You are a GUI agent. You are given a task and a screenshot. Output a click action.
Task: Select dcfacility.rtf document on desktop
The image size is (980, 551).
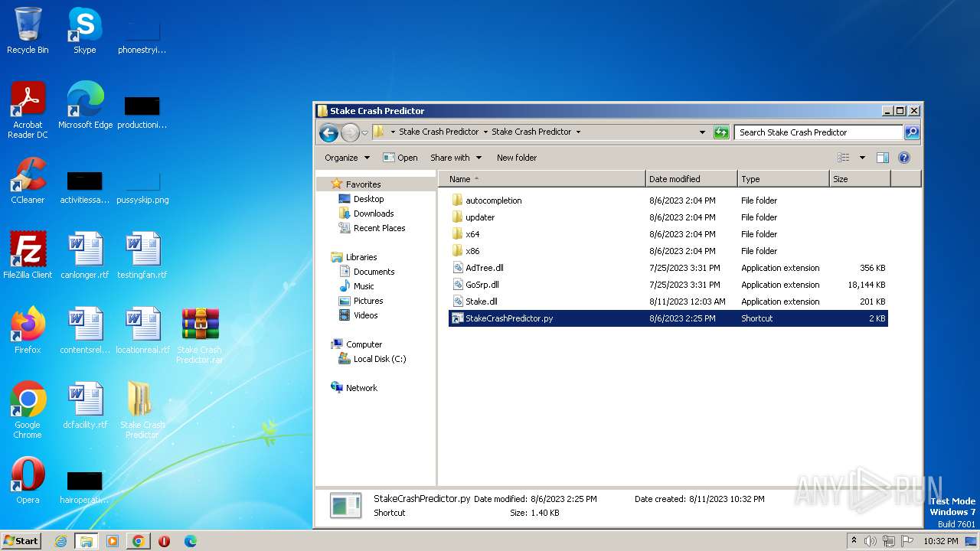(85, 406)
